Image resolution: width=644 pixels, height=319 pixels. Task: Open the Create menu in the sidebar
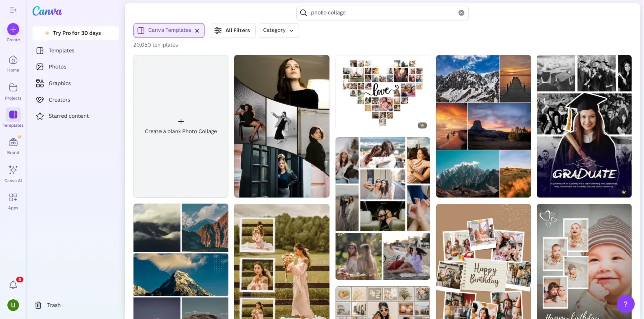click(x=13, y=31)
